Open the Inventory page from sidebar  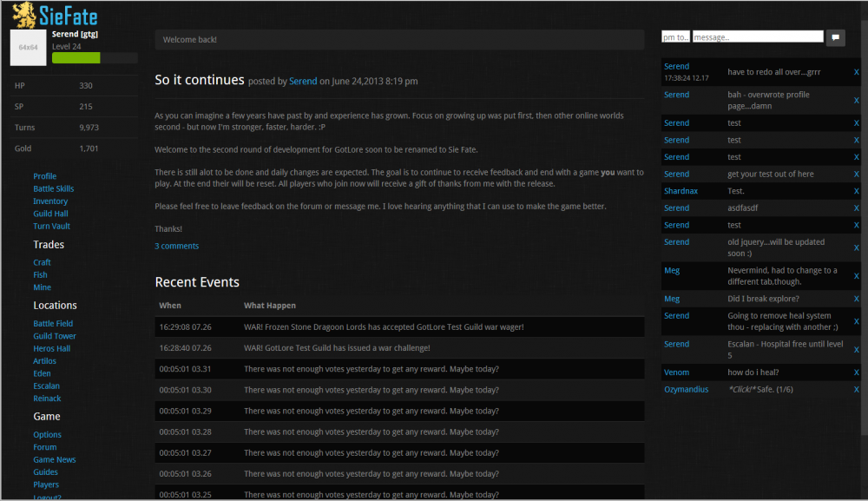(x=50, y=201)
